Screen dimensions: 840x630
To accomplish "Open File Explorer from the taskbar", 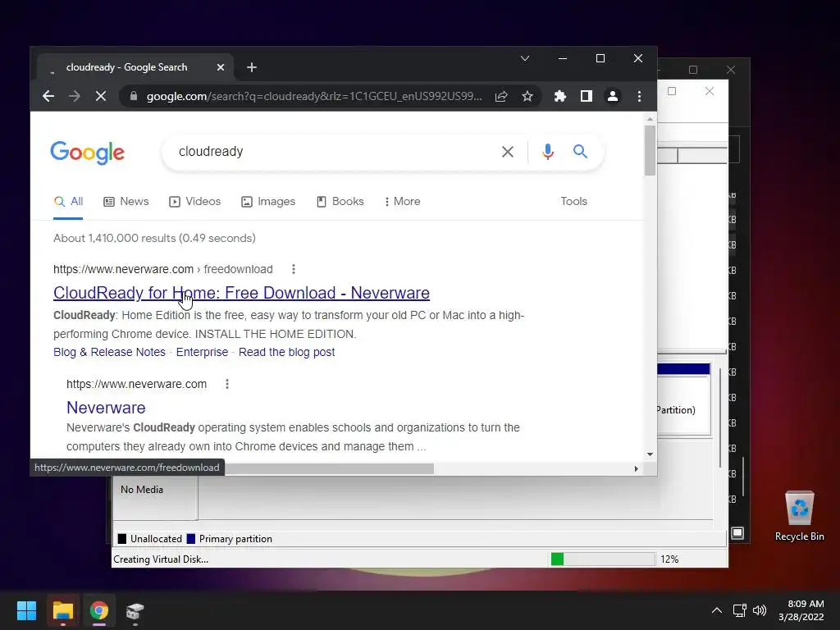I will point(62,610).
